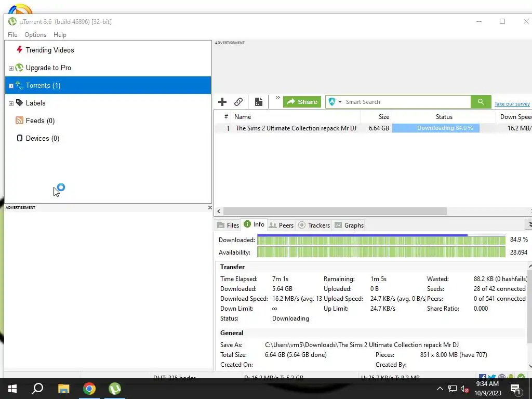Viewport: 532px width, 399px height.
Task: Click the scroll-left arrow of torrent list
Action: pyautogui.click(x=219, y=211)
